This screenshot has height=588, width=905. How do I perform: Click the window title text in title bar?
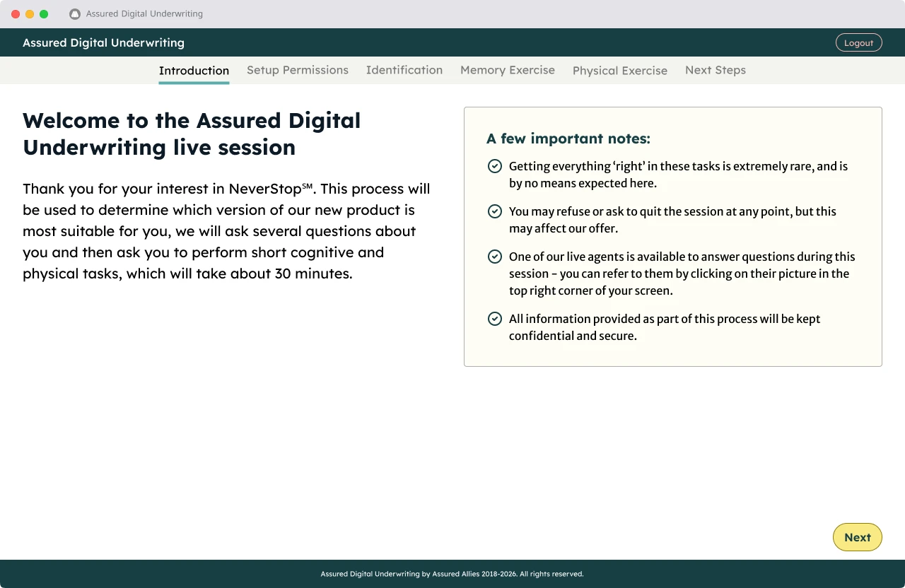(x=144, y=14)
